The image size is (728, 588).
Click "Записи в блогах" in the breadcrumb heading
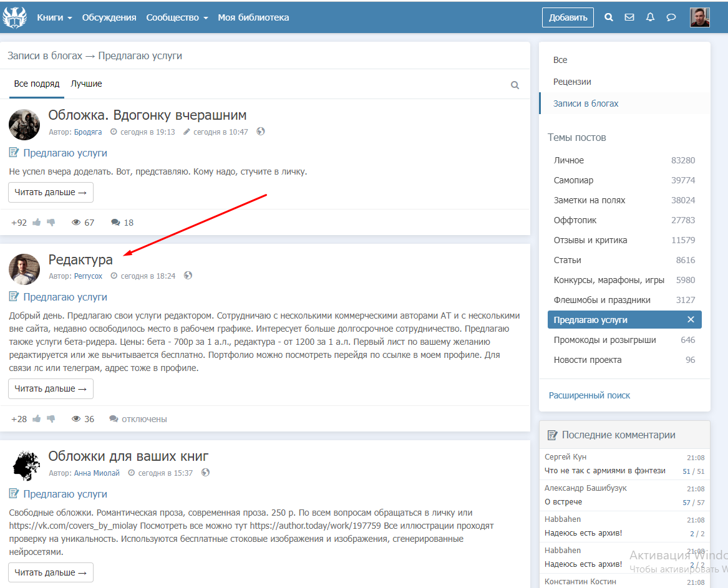pyautogui.click(x=44, y=55)
